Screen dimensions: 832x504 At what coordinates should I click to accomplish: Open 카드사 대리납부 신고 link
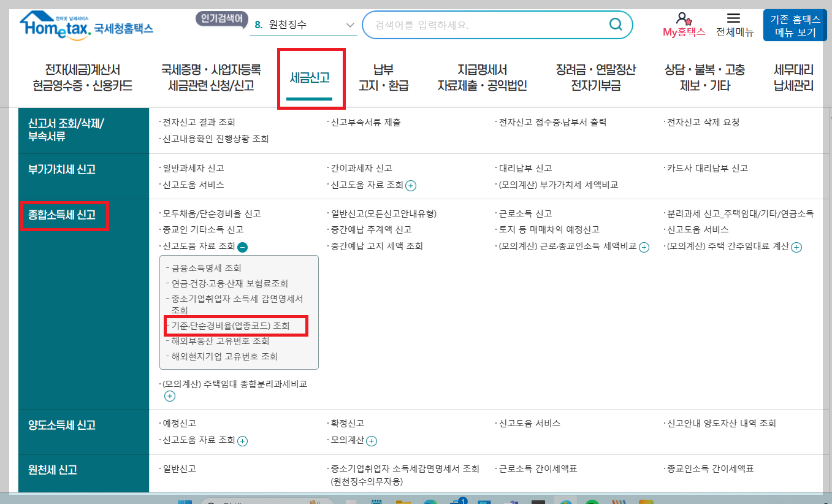pos(708,168)
